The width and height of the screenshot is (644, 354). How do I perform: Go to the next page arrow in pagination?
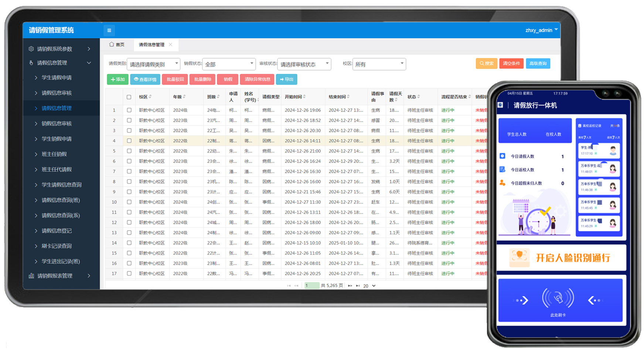[350, 286]
